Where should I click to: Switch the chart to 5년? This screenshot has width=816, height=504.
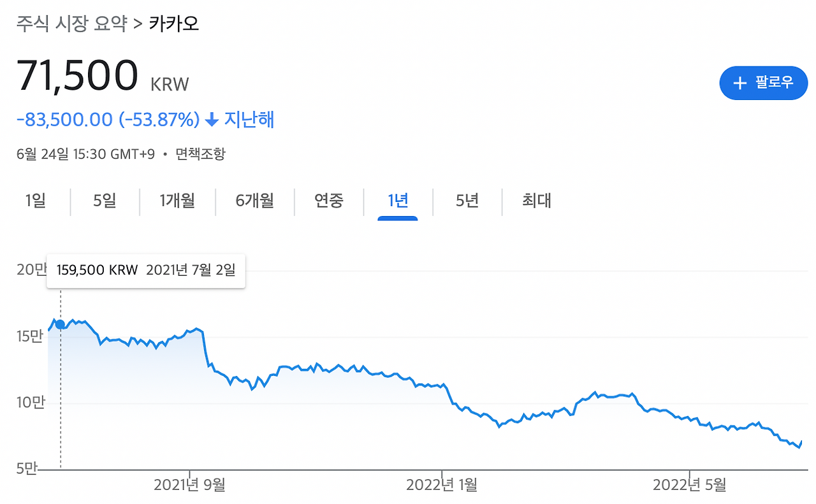(x=467, y=201)
